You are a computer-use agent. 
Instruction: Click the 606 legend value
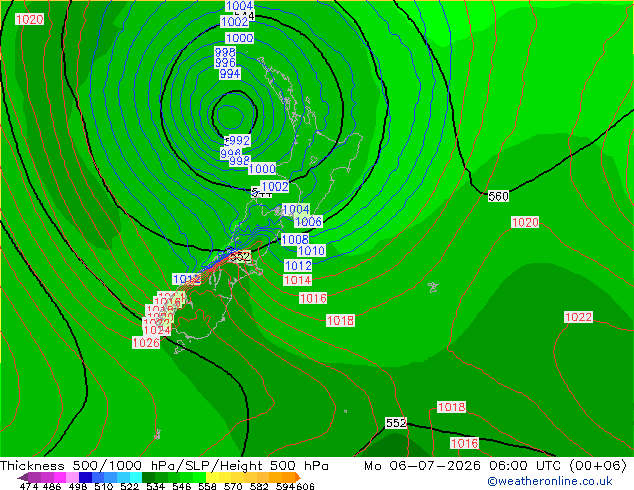tap(304, 486)
